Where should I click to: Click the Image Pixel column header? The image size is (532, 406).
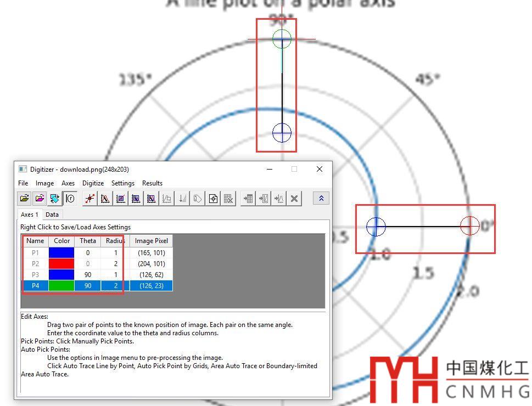pos(152,241)
